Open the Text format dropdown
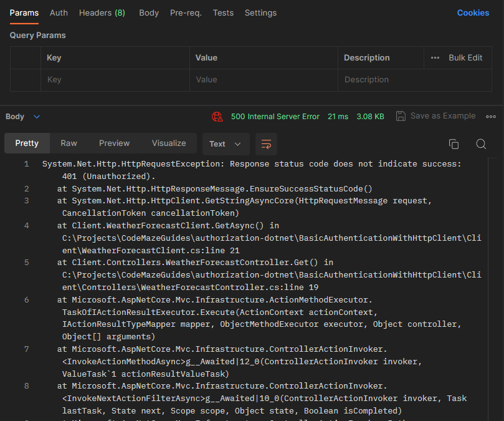The width and height of the screenshot is (504, 421). [x=226, y=144]
